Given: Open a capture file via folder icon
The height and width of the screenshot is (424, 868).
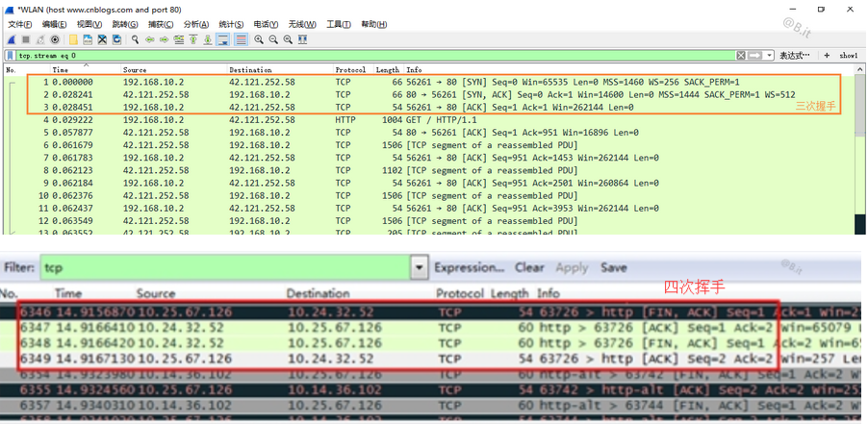Looking at the screenshot, I should tap(72, 39).
